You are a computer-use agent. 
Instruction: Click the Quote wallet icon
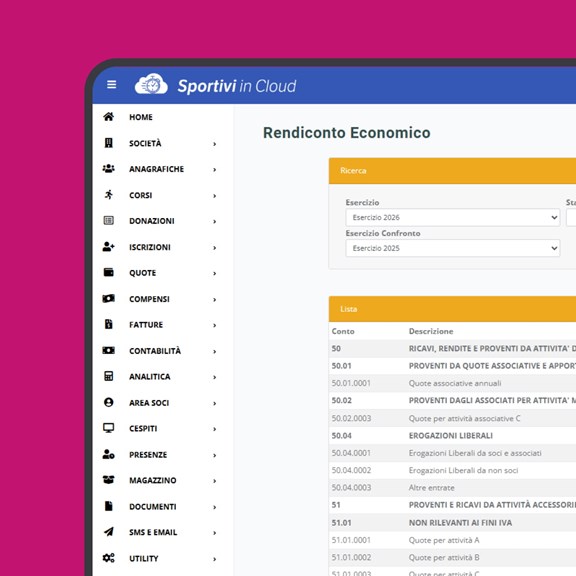pyautogui.click(x=108, y=273)
